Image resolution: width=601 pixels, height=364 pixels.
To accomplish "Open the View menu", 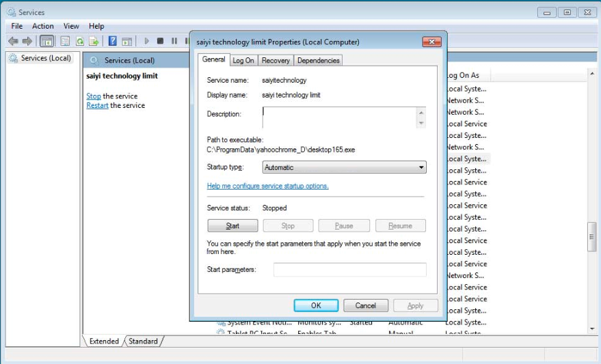I will 71,26.
